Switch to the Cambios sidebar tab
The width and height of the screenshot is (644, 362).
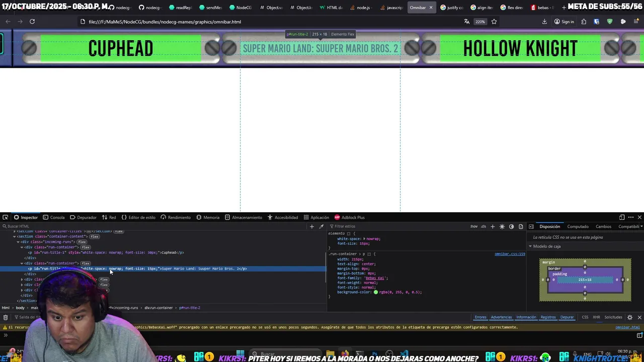point(603,226)
